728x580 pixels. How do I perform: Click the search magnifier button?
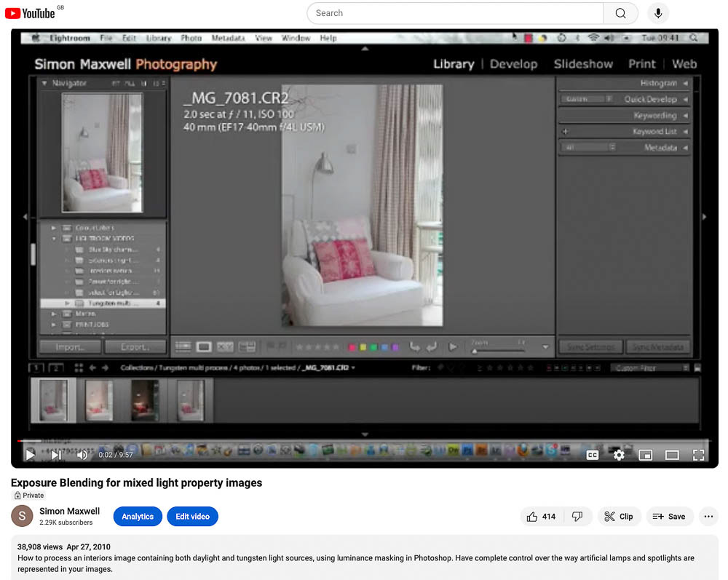620,13
